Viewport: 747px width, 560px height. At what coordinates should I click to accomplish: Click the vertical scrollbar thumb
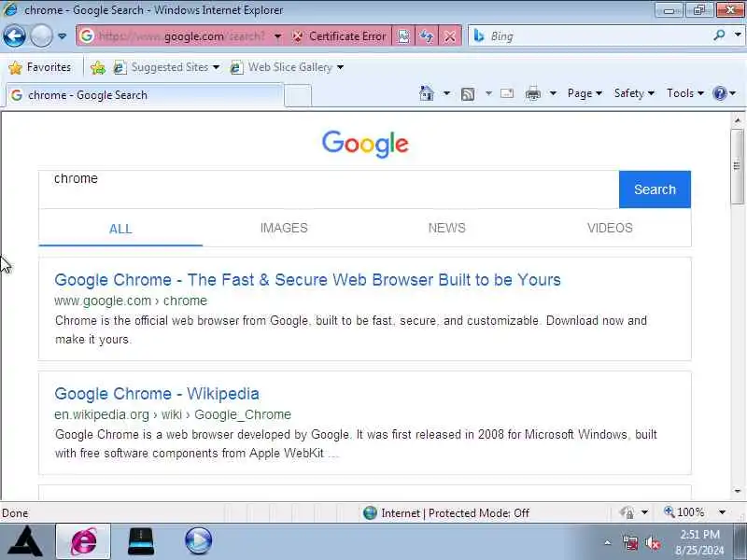[x=738, y=167]
